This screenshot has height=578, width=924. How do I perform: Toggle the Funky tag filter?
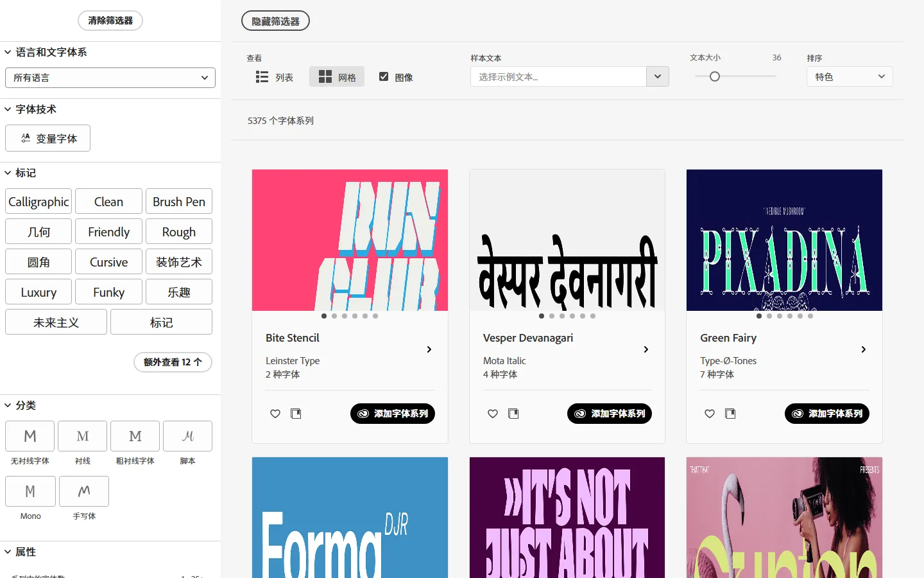[108, 292]
